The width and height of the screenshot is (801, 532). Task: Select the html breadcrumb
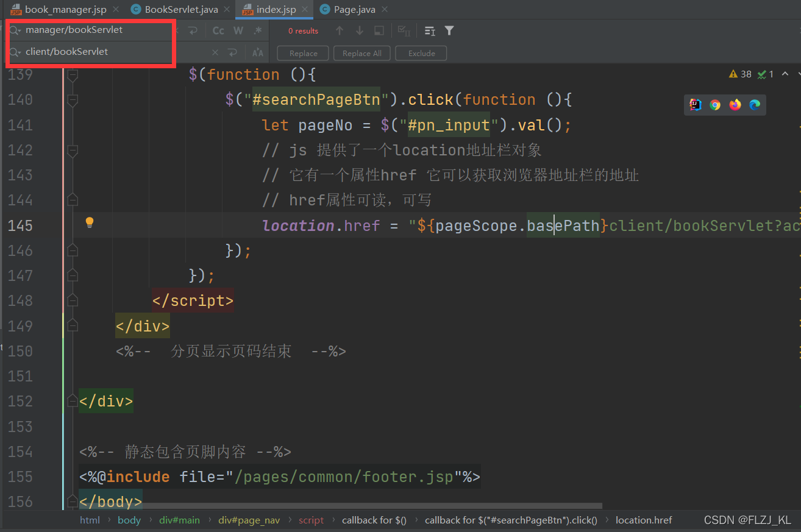point(90,520)
